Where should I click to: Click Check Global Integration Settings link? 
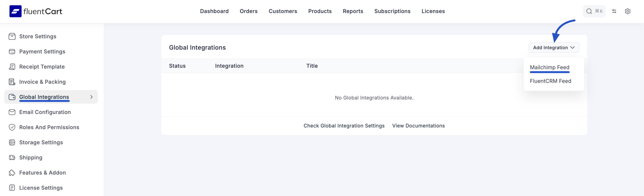tap(344, 126)
